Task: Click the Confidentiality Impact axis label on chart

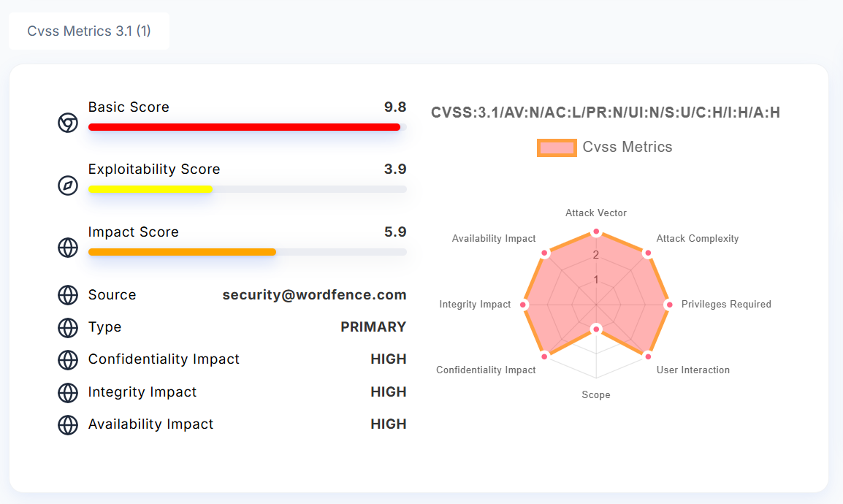Action: click(486, 370)
